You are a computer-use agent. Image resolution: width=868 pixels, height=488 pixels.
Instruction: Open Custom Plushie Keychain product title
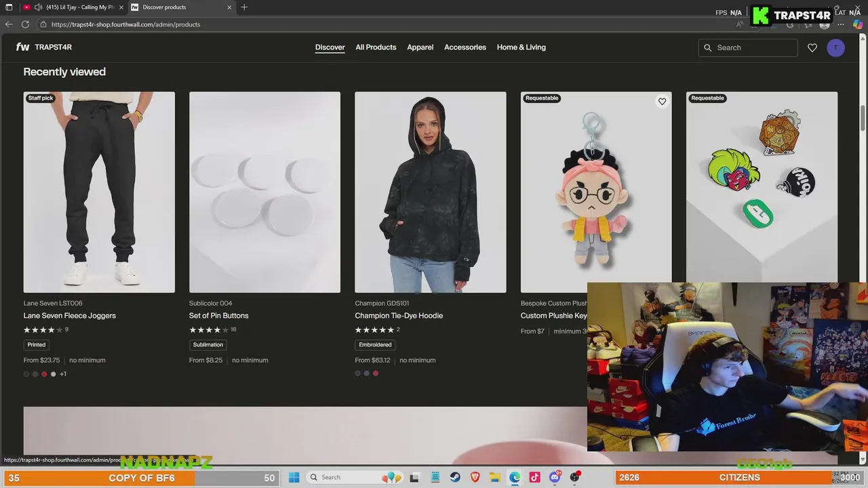coord(554,316)
